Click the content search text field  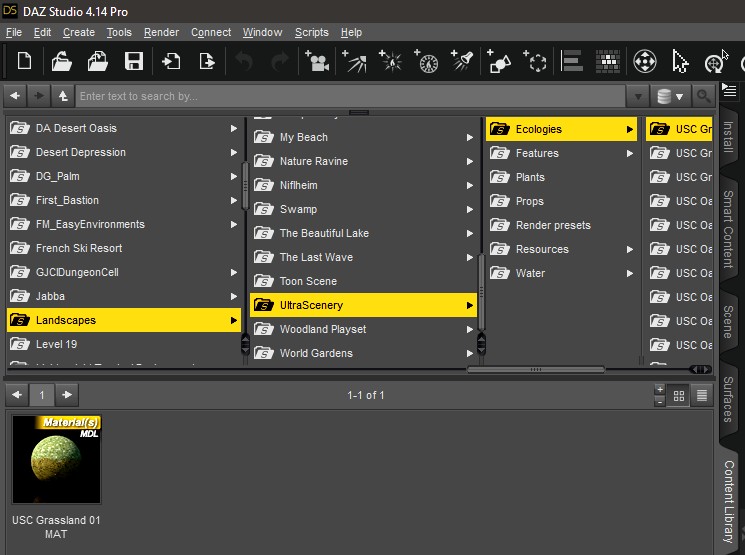click(x=351, y=96)
